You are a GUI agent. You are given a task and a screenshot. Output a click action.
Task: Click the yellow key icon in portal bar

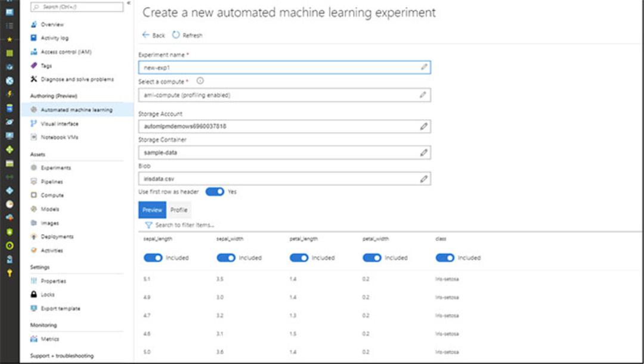coord(10,273)
